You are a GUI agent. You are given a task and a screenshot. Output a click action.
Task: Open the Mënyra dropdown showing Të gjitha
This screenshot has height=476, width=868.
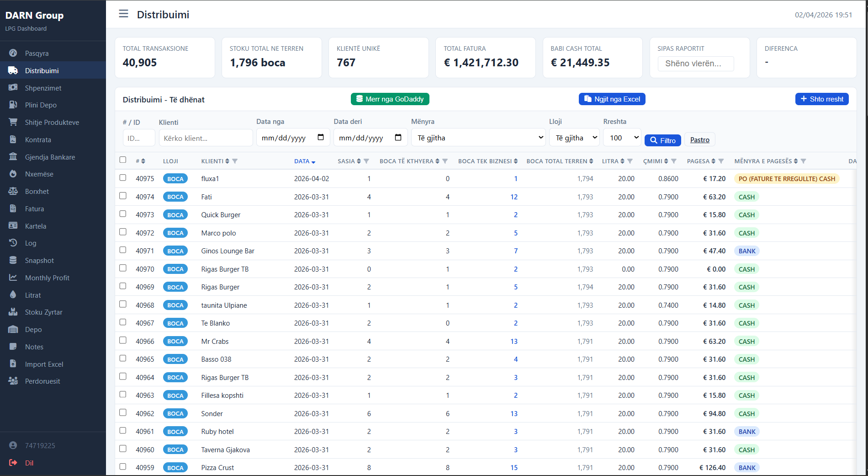(478, 137)
